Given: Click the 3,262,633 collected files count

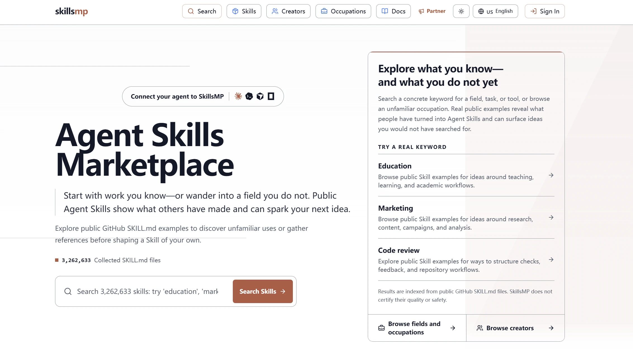Looking at the screenshot, I should pos(76,260).
